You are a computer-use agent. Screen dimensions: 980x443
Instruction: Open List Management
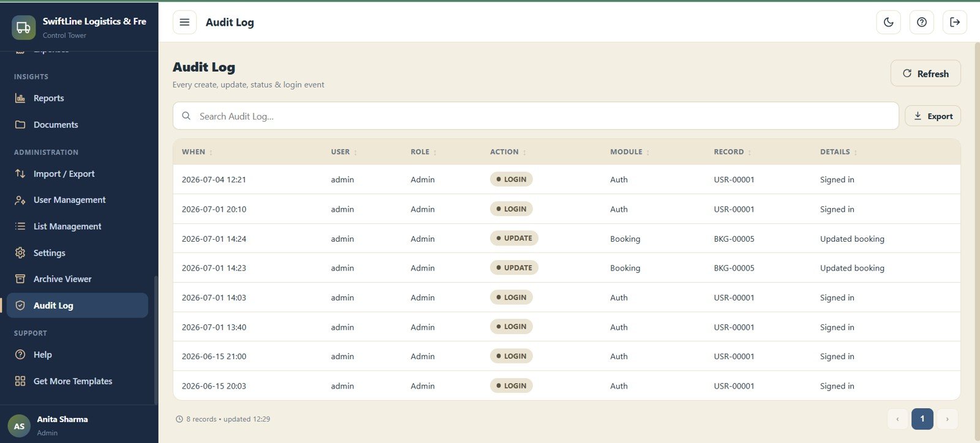click(x=77, y=226)
